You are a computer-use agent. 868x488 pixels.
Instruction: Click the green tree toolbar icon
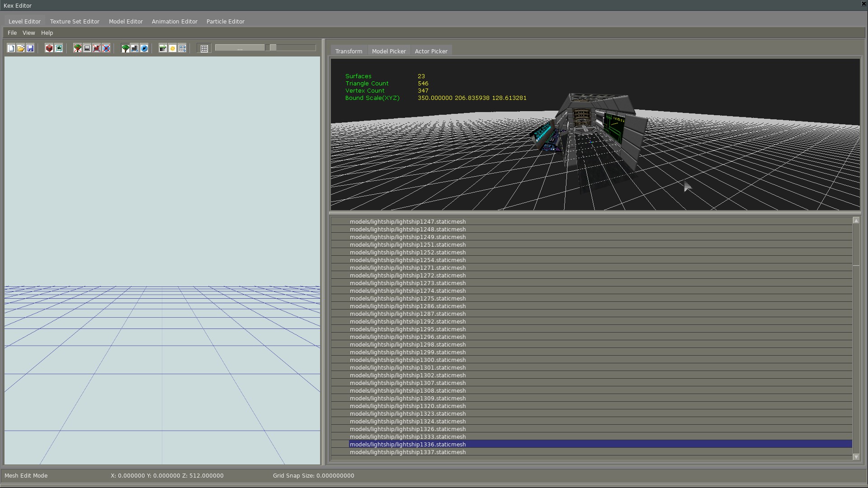tap(125, 48)
